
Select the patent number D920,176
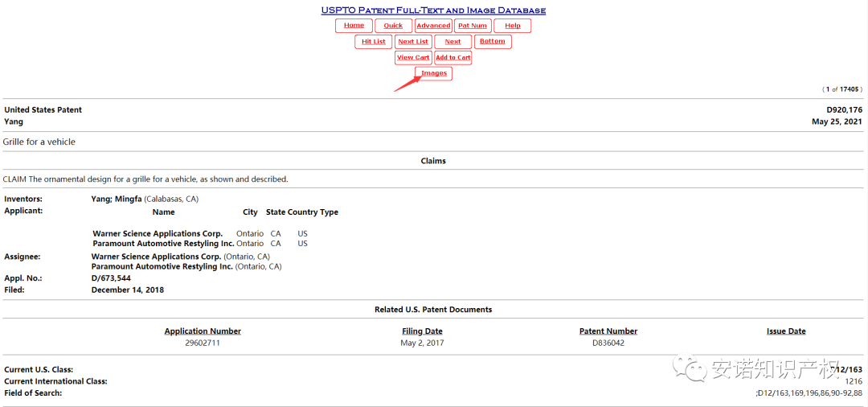(844, 110)
